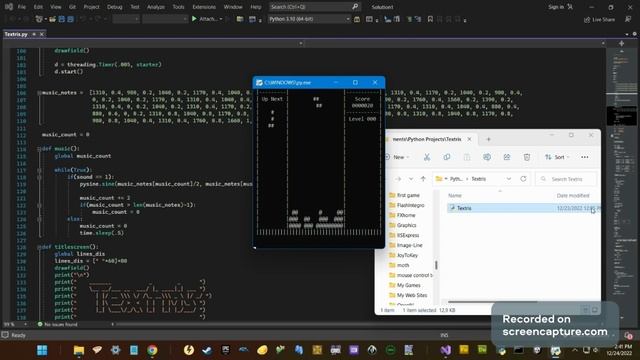The height and width of the screenshot is (360, 640).
Task: Start debugging with the green Attach play button
Action: tap(194, 19)
